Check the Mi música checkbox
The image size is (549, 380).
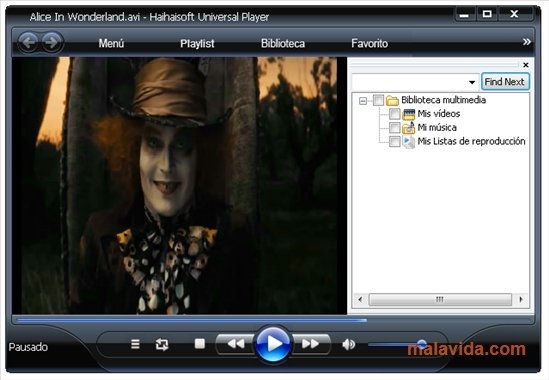395,127
